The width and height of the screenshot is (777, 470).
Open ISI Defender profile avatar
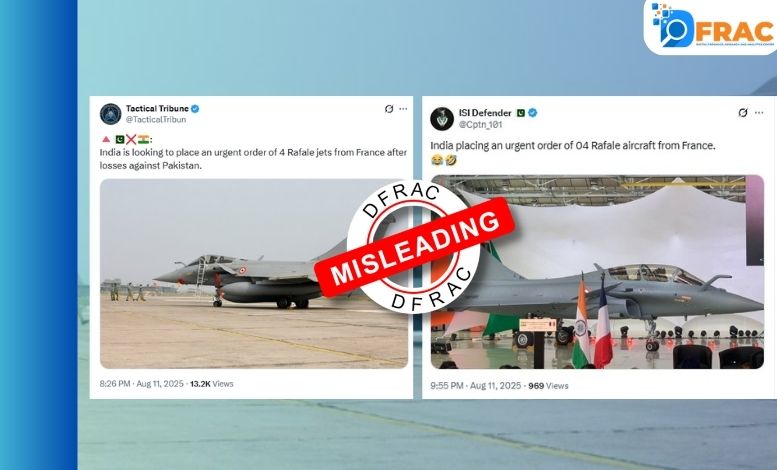tap(442, 118)
